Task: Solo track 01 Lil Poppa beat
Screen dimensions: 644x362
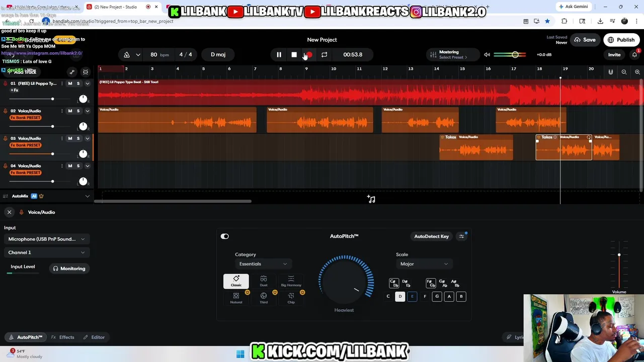Action: pos(78,83)
